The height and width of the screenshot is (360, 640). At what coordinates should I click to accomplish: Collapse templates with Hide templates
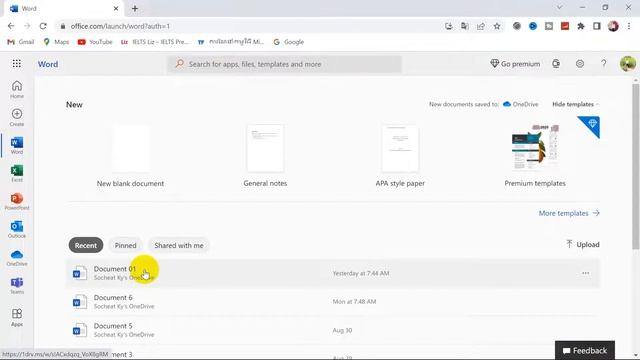pyautogui.click(x=576, y=104)
